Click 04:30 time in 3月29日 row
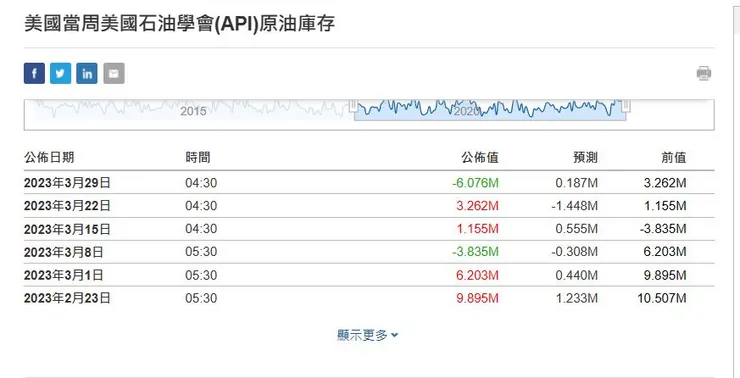Image resolution: width=740 pixels, height=378 pixels. coord(201,183)
